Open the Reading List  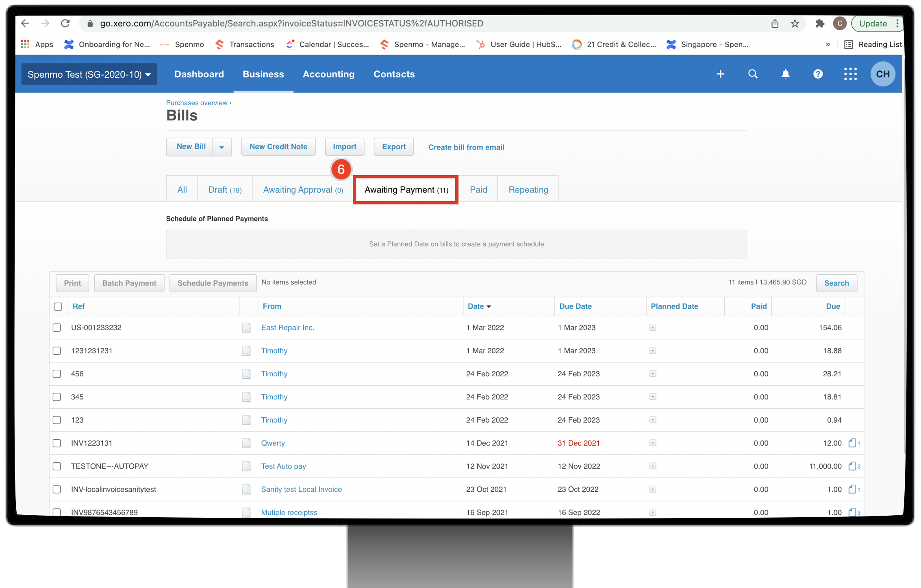click(x=873, y=44)
